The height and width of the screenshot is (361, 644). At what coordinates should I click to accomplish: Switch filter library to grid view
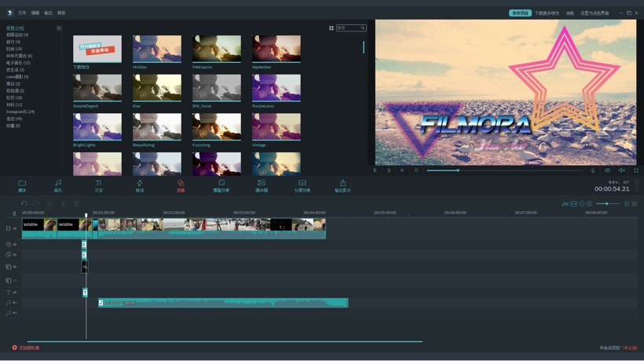coord(331,28)
